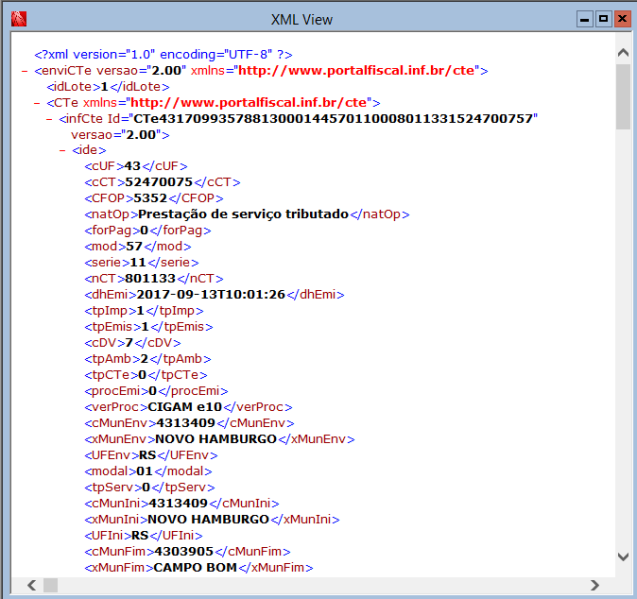The image size is (637, 599).
Task: Click the procEmi element line
Action: click(156, 391)
